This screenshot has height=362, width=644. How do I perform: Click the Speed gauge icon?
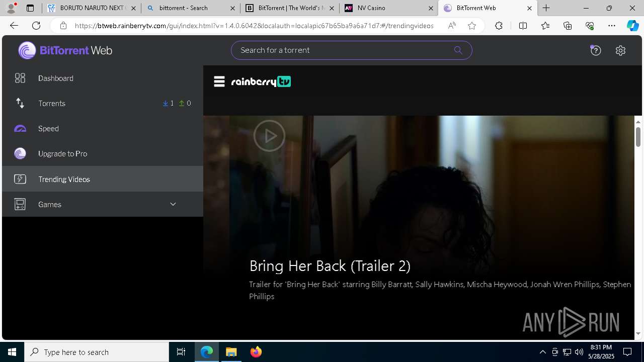point(20,129)
